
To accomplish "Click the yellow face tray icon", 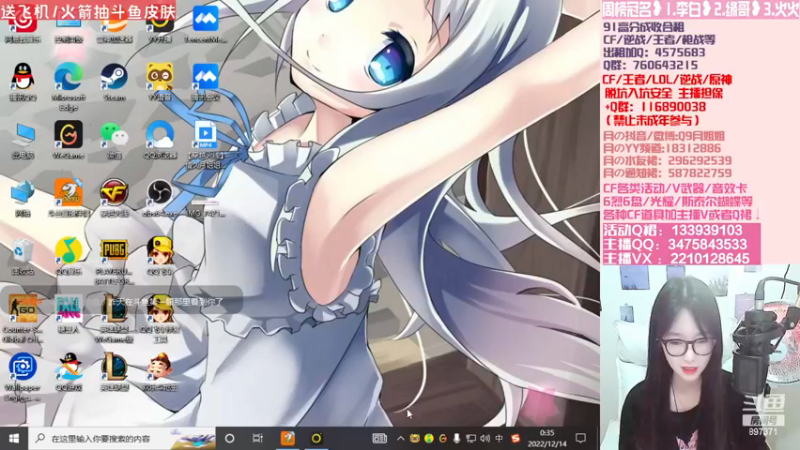I will (x=414, y=438).
